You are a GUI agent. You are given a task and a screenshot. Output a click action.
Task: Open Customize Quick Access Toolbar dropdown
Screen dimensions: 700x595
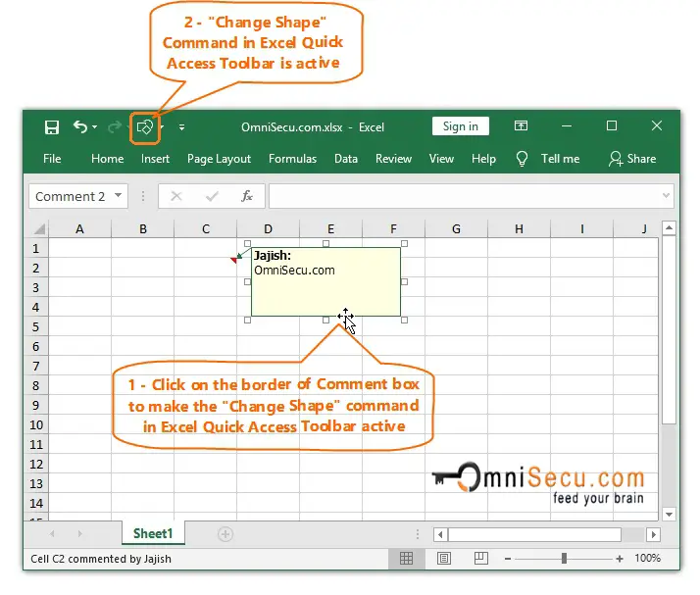[x=181, y=127]
